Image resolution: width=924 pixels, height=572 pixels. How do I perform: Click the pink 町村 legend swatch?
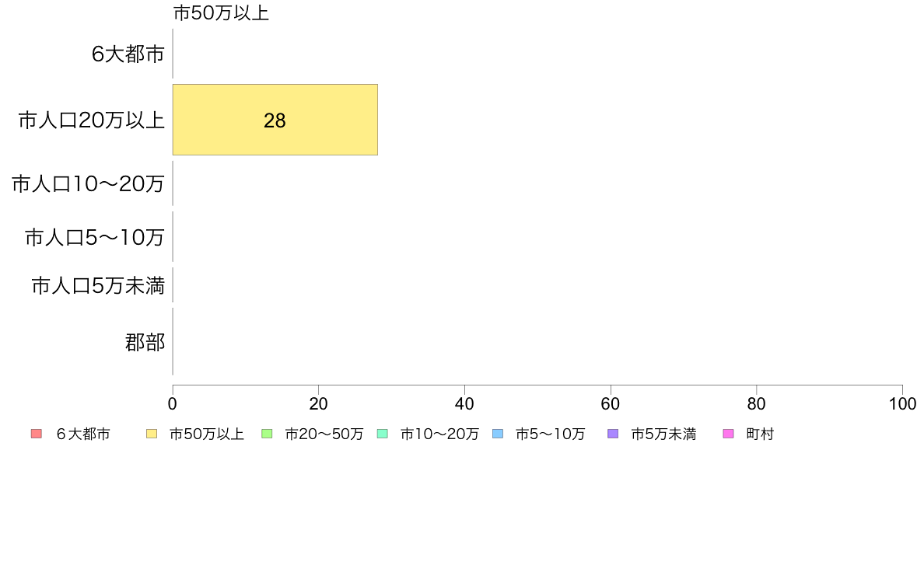coord(728,434)
